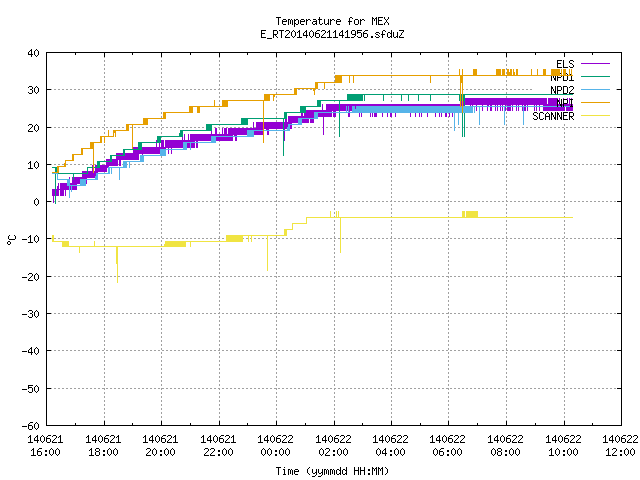Image resolution: width=640 pixels, height=480 pixels.
Task: Click the x-axis label 140622 02:00
Action: (333, 446)
